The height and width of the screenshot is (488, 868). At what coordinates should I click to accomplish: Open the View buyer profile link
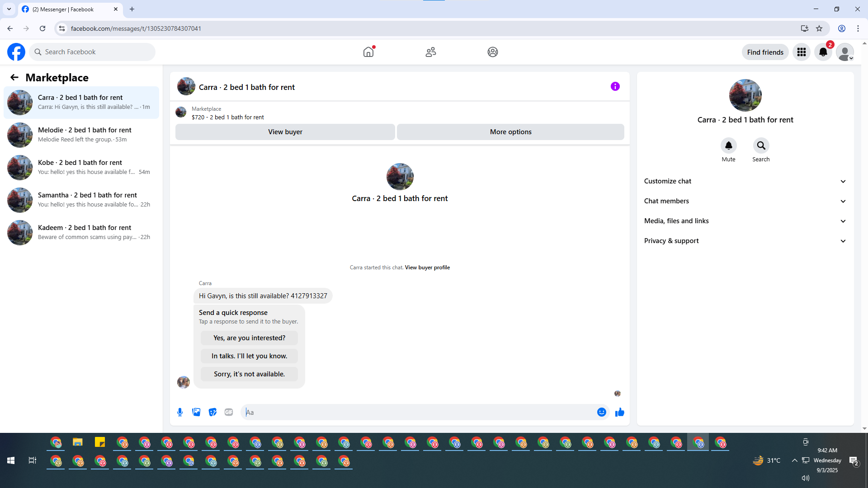(427, 267)
